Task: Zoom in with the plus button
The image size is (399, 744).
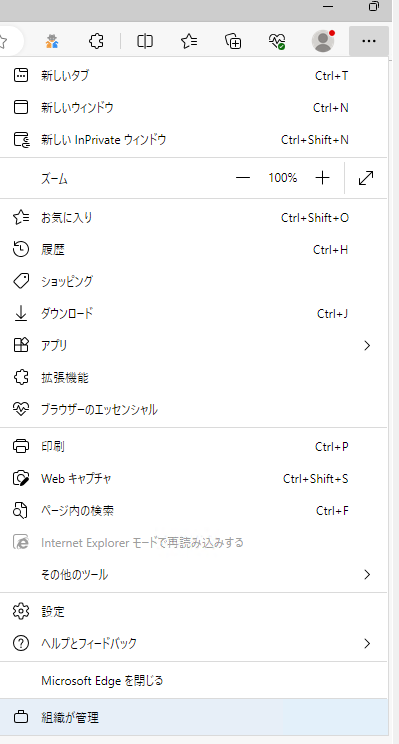Action: (x=322, y=178)
